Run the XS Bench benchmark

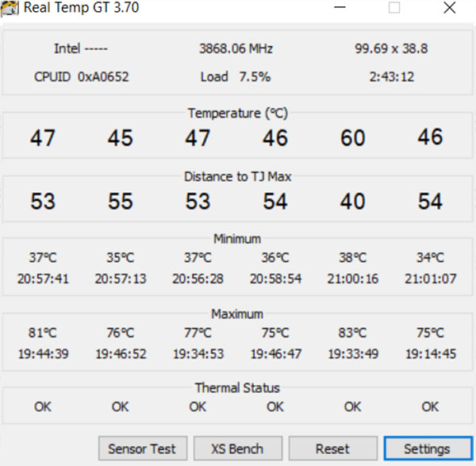(x=237, y=449)
